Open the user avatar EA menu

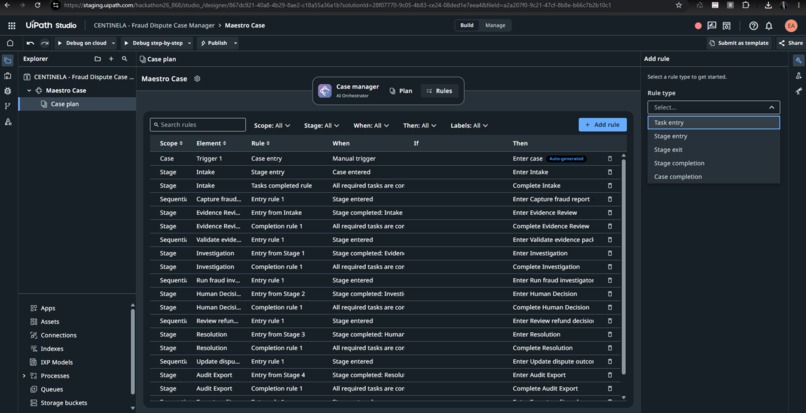[791, 26]
